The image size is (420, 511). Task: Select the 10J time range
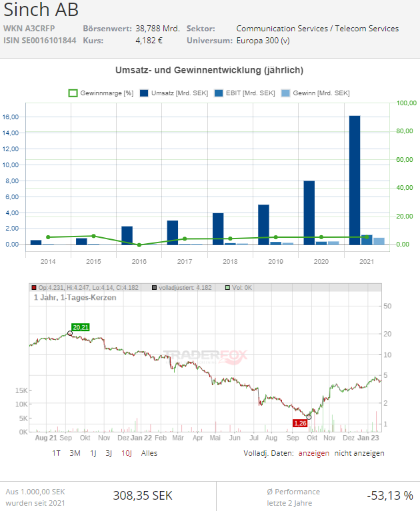tap(127, 453)
